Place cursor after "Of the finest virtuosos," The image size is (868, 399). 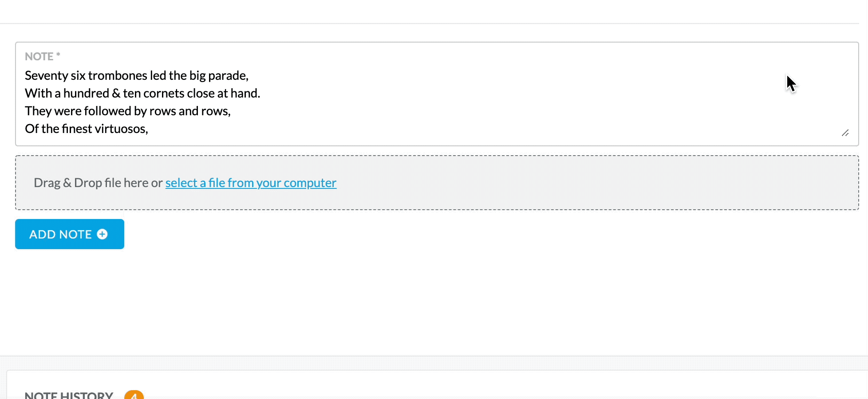coord(149,129)
